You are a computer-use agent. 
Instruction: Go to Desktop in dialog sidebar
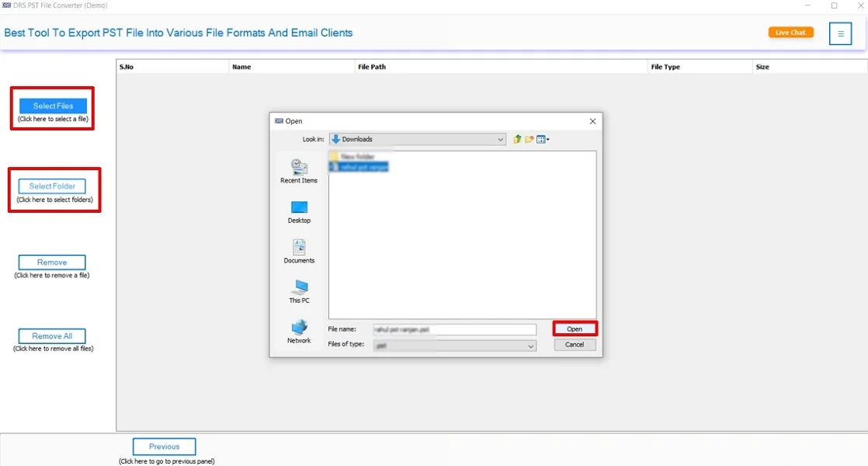[299, 212]
